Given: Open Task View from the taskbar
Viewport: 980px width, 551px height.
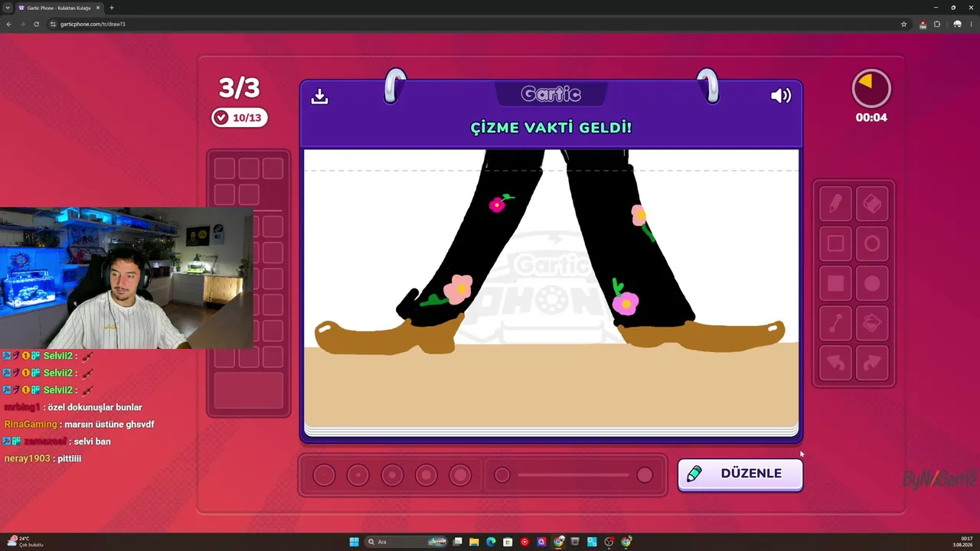Looking at the screenshot, I should point(457,542).
